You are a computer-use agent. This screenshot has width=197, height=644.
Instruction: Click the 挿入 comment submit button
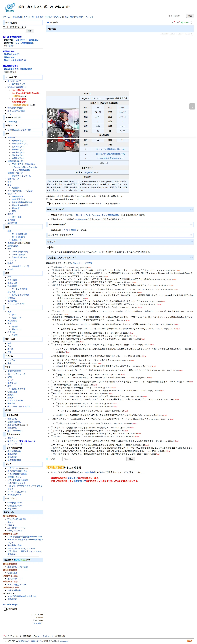131,459
